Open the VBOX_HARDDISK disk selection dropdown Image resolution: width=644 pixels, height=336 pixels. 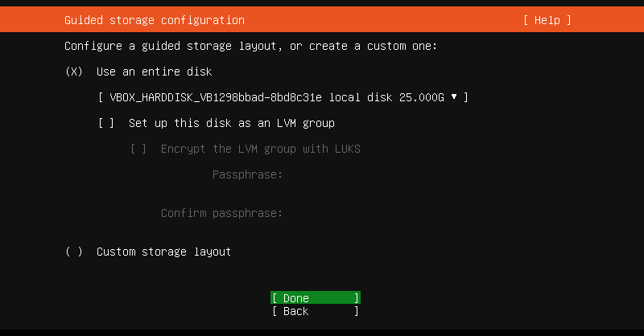point(282,97)
